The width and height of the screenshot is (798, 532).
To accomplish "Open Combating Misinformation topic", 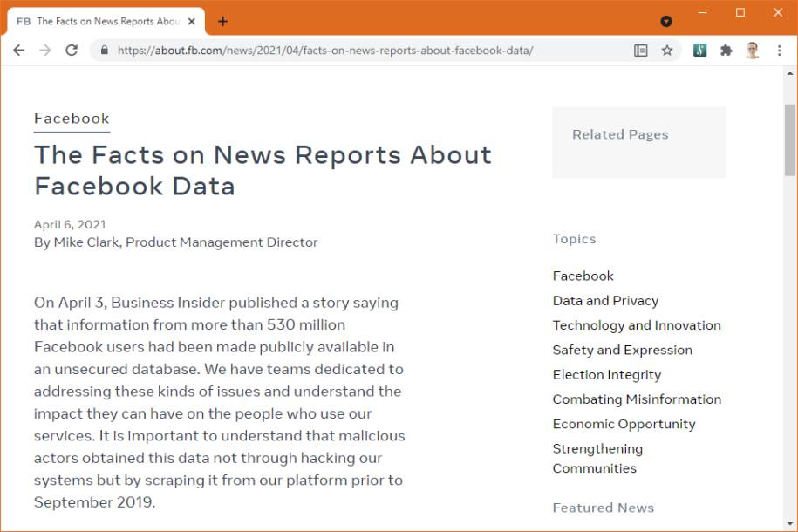I will pos(637,399).
